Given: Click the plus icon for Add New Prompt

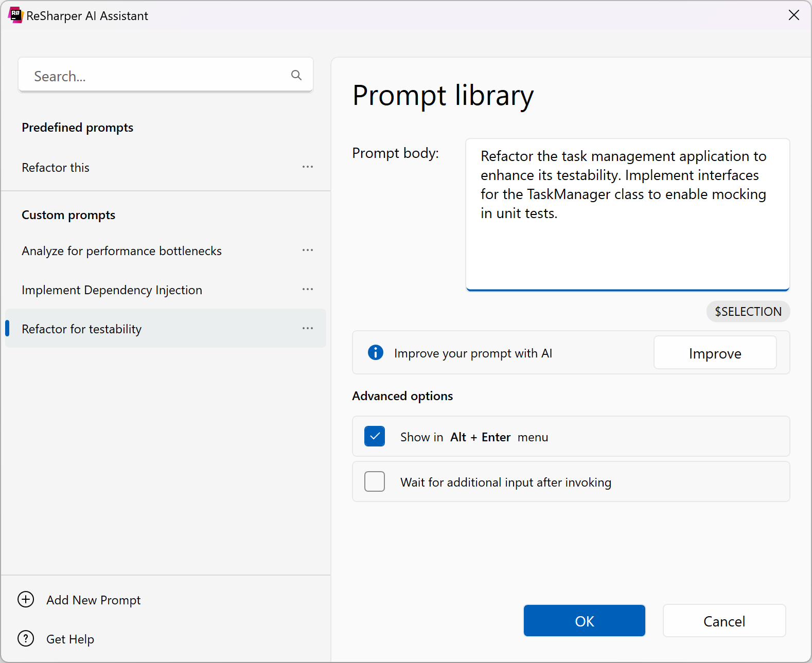Looking at the screenshot, I should pos(26,599).
